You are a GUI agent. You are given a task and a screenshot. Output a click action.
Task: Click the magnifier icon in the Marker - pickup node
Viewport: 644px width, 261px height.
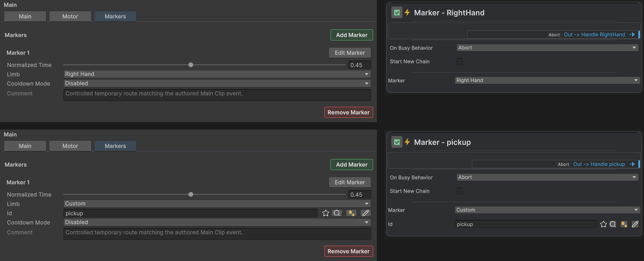(x=613, y=224)
